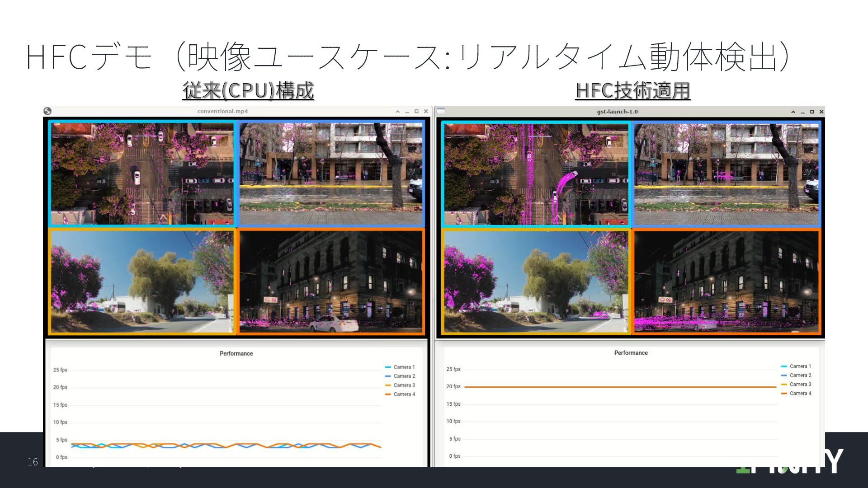The width and height of the screenshot is (868, 488).
Task: Maximize the conventional.mp4 window
Action: point(416,112)
